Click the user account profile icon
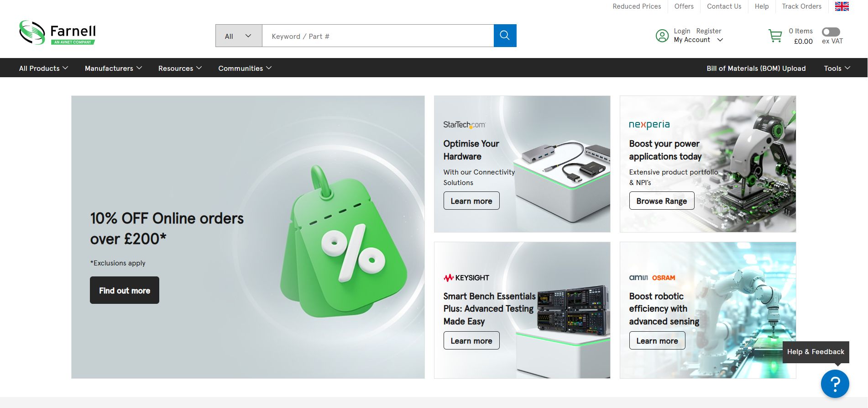The height and width of the screenshot is (408, 868). [x=662, y=36]
